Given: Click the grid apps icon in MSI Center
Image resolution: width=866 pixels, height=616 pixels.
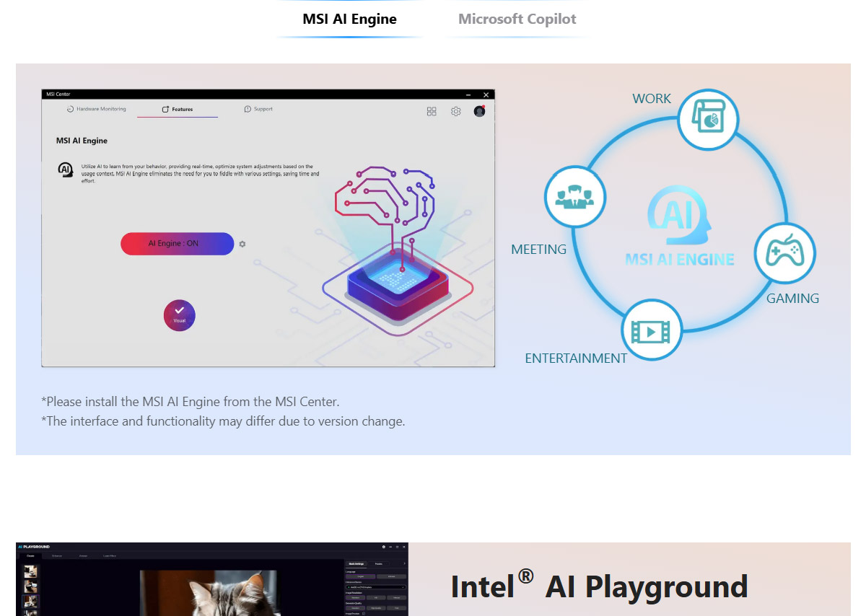Looking at the screenshot, I should [432, 111].
